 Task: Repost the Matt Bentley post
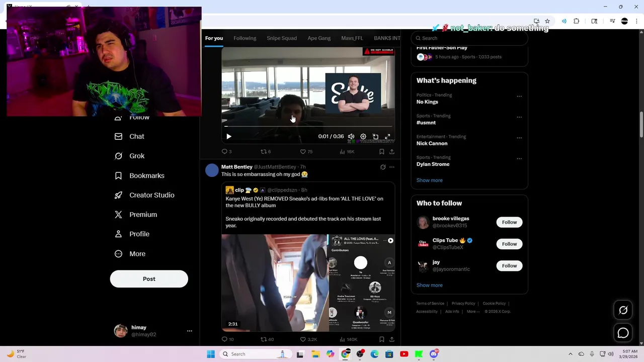pyautogui.click(x=267, y=339)
